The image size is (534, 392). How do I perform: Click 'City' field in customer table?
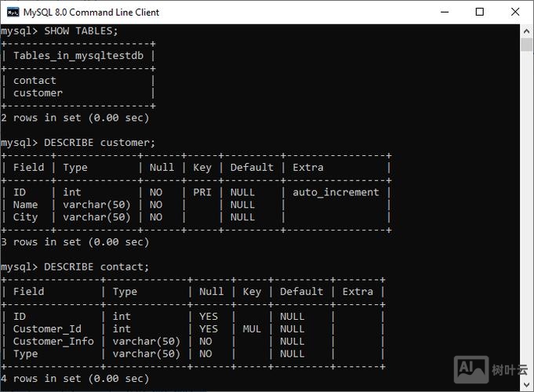(x=26, y=217)
